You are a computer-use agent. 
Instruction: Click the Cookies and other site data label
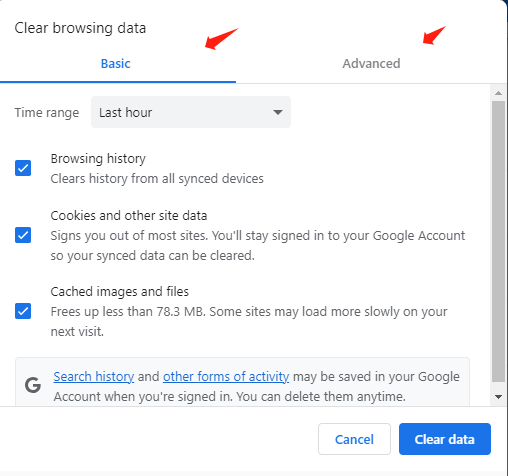pyautogui.click(x=129, y=216)
